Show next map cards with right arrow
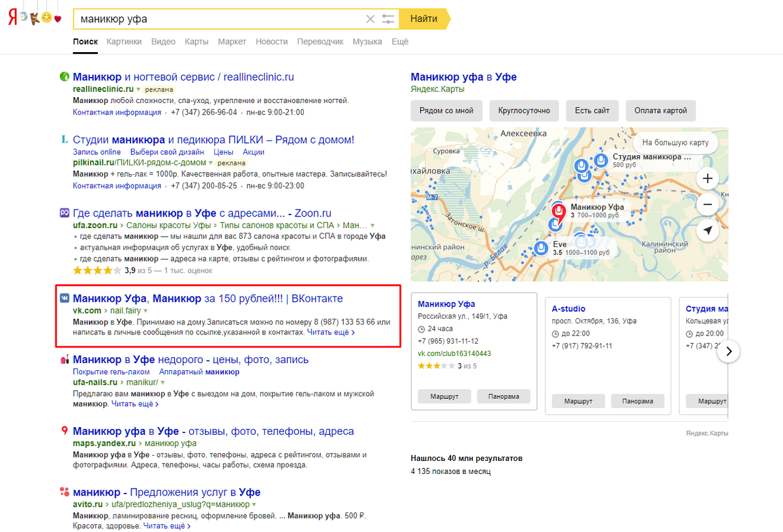Image resolution: width=783 pixels, height=532 pixels. point(729,351)
